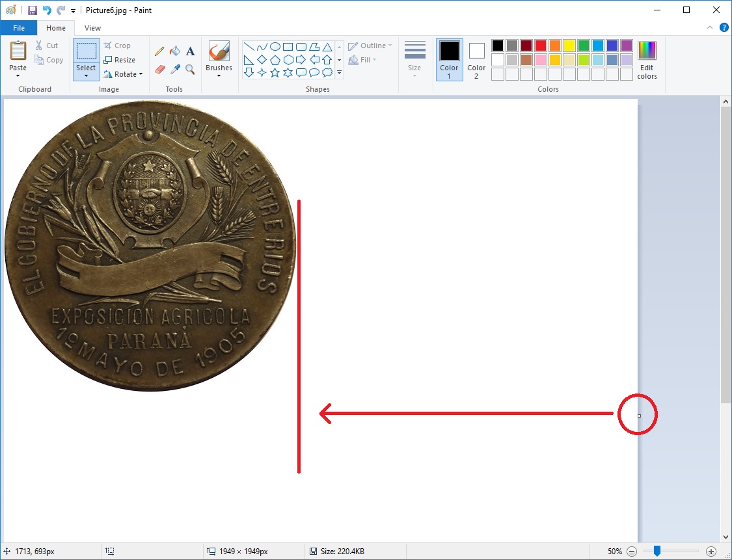Pick the Fill with color bucket
732x560 pixels.
(174, 51)
